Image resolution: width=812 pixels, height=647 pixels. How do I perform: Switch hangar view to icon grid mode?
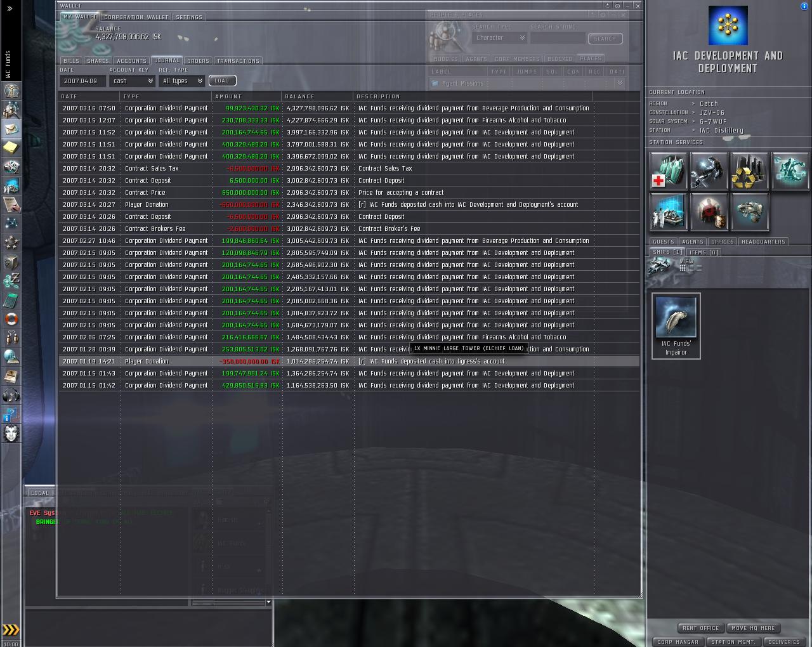click(683, 268)
